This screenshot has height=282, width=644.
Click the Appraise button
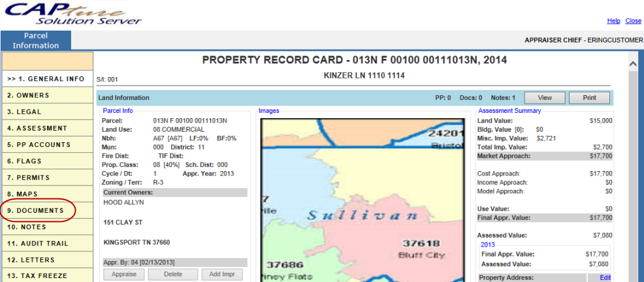click(x=123, y=275)
